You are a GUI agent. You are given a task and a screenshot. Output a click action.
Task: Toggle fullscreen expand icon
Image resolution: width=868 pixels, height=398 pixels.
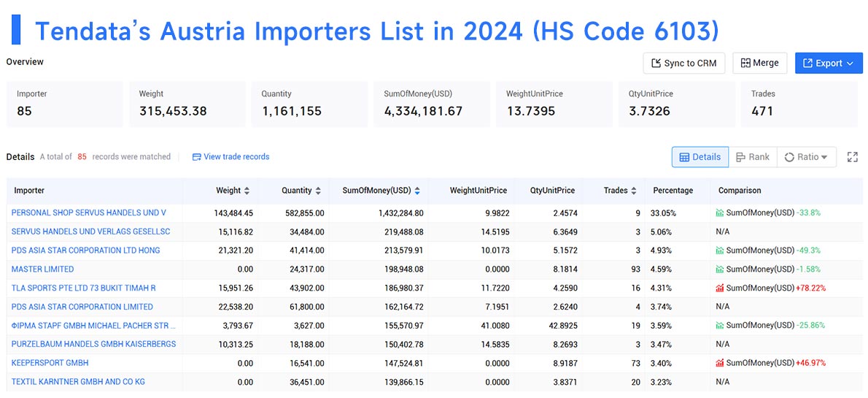[x=853, y=157]
